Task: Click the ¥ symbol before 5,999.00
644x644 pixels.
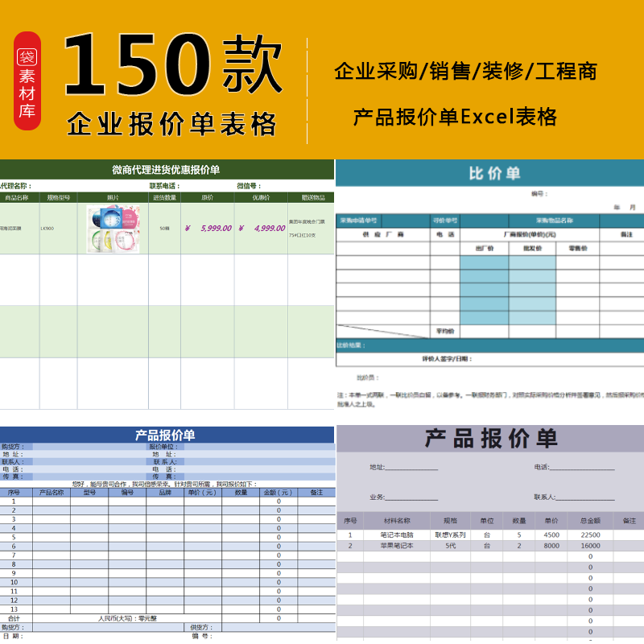Action: coord(188,229)
